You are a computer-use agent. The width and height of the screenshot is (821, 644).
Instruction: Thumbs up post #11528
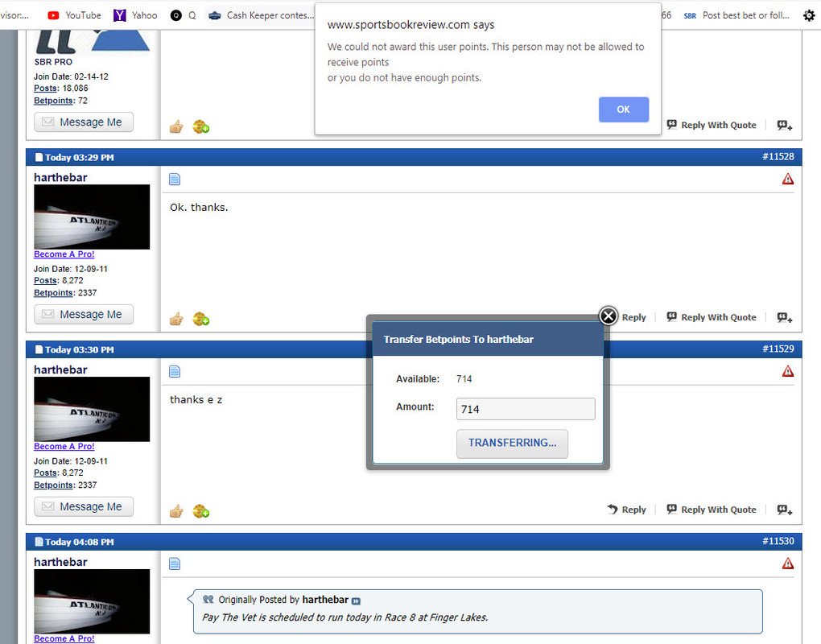coord(176,319)
